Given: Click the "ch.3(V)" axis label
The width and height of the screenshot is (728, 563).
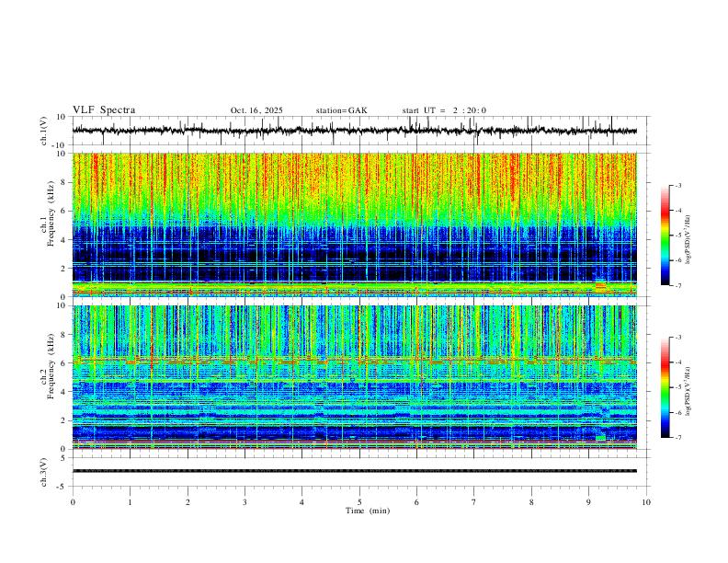Looking at the screenshot, I should pyautogui.click(x=44, y=472).
